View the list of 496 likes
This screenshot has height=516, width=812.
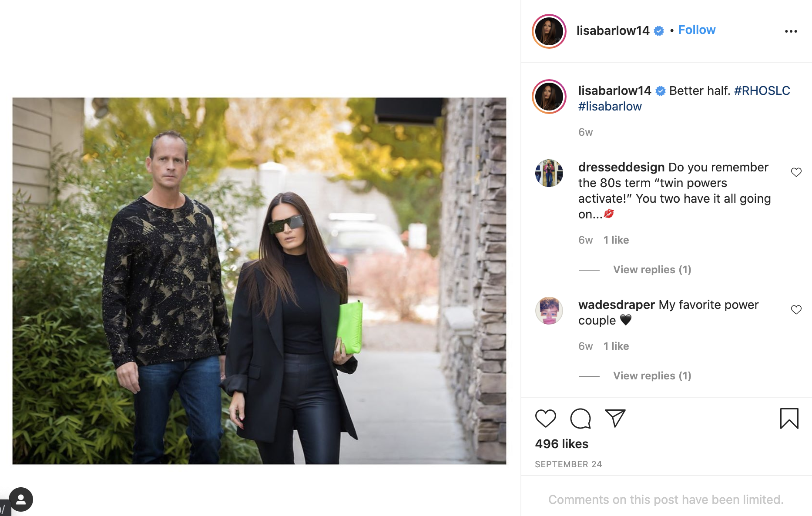point(561,444)
